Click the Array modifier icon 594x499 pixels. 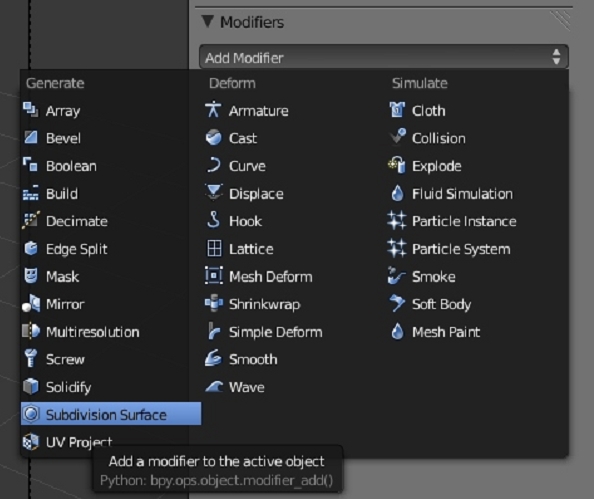coord(30,110)
